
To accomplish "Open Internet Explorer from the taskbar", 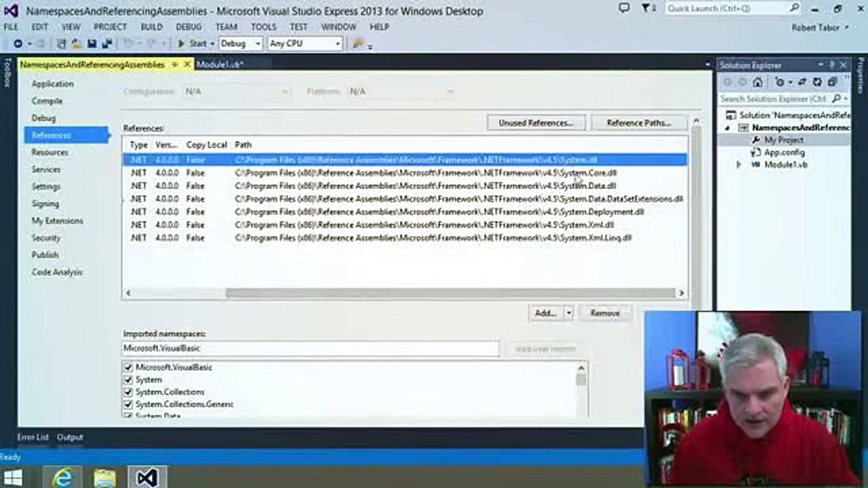I will click(x=62, y=477).
